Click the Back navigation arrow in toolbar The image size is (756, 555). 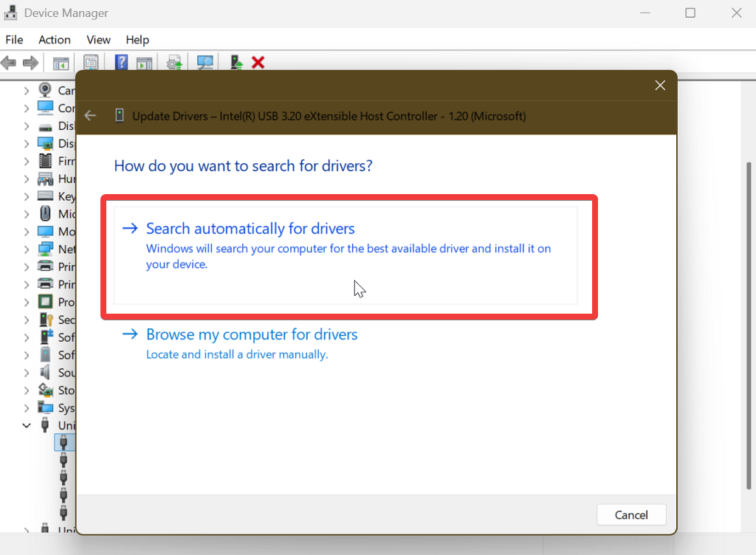(9, 63)
